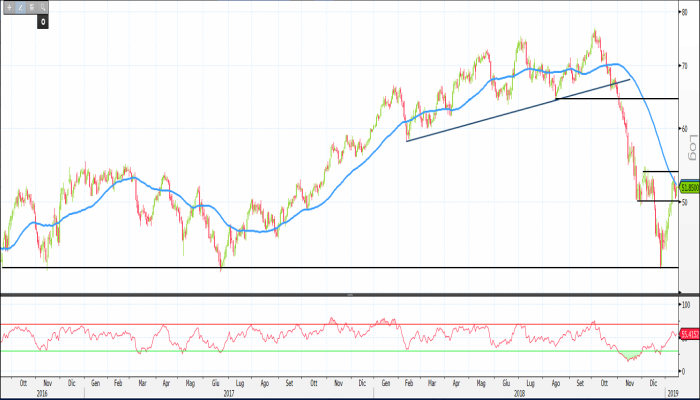Image resolution: width=700 pixels, height=400 pixels.
Task: Click the red RSI value tag
Action: (x=689, y=333)
